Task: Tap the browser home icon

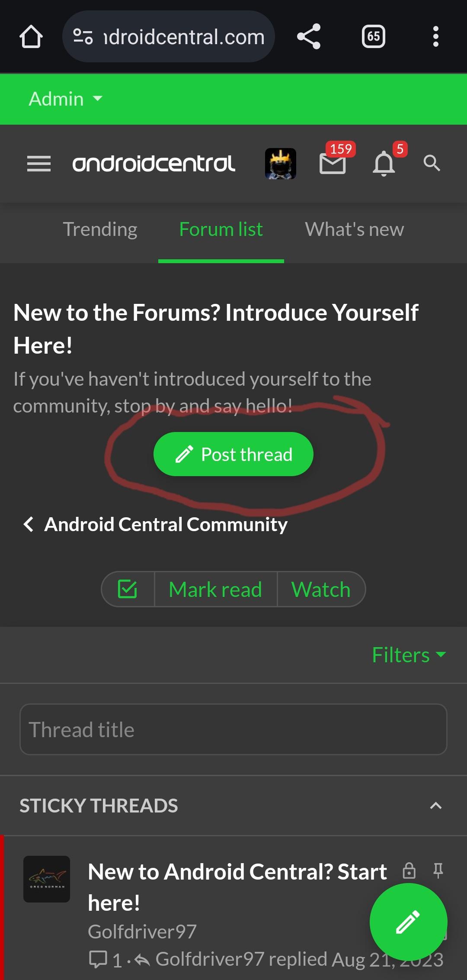Action: tap(31, 36)
